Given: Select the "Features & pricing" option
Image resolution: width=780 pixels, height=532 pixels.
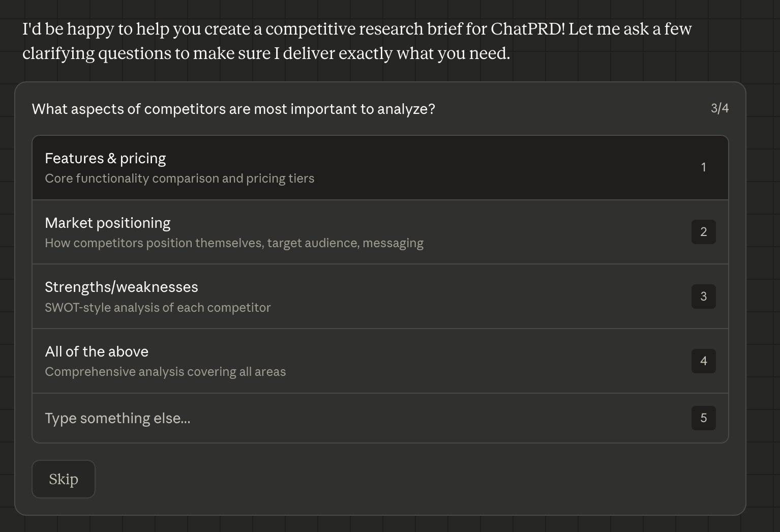Looking at the screenshot, I should (x=105, y=159).
